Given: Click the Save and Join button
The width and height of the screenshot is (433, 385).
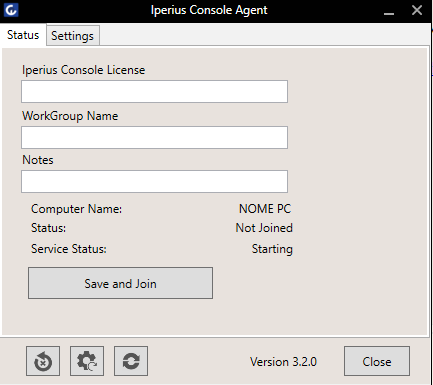Looking at the screenshot, I should [x=120, y=283].
